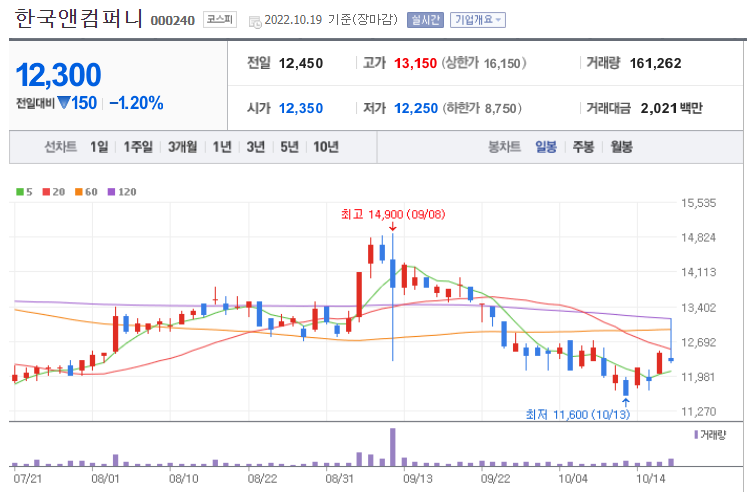The height and width of the screenshot is (492, 747).
Task: Click the red 20-day moving average swatch
Action: click(x=46, y=192)
